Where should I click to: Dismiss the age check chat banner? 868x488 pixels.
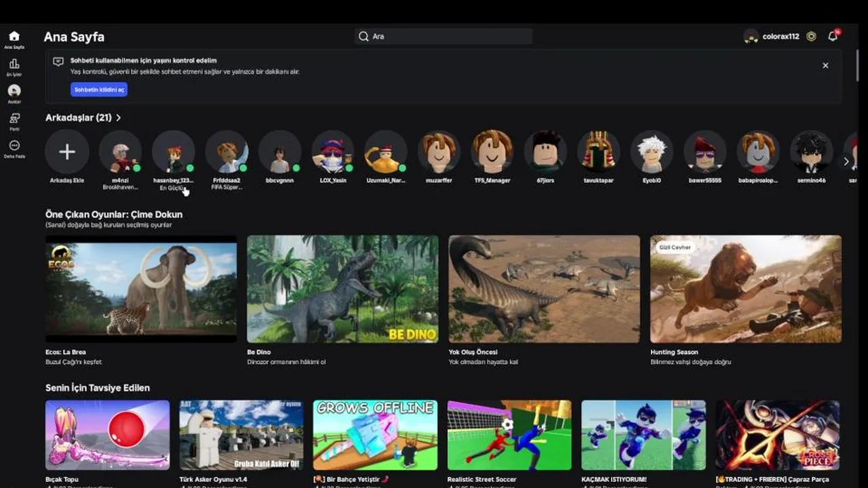(825, 66)
